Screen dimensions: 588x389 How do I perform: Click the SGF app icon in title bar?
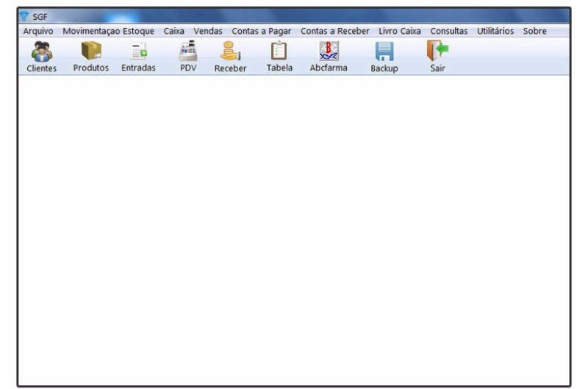24,17
